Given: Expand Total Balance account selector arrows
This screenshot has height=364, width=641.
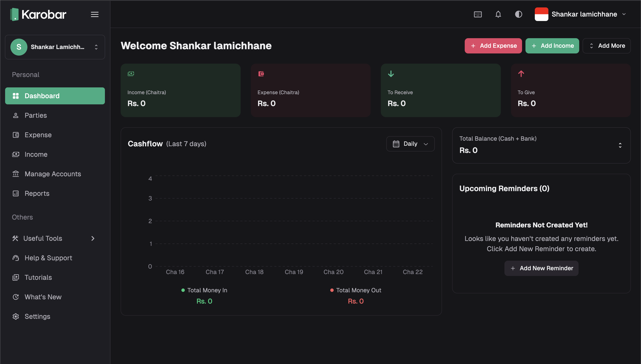Looking at the screenshot, I should [620, 145].
